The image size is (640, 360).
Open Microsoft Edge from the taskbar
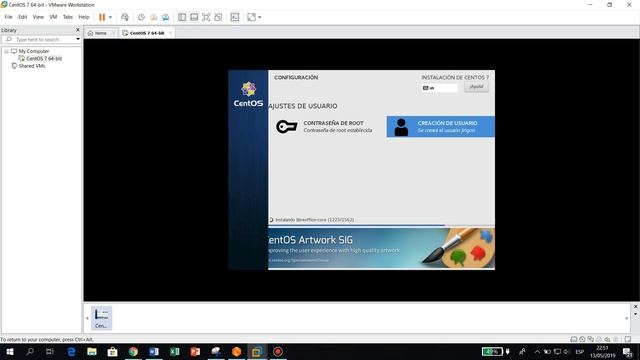click(x=71, y=351)
